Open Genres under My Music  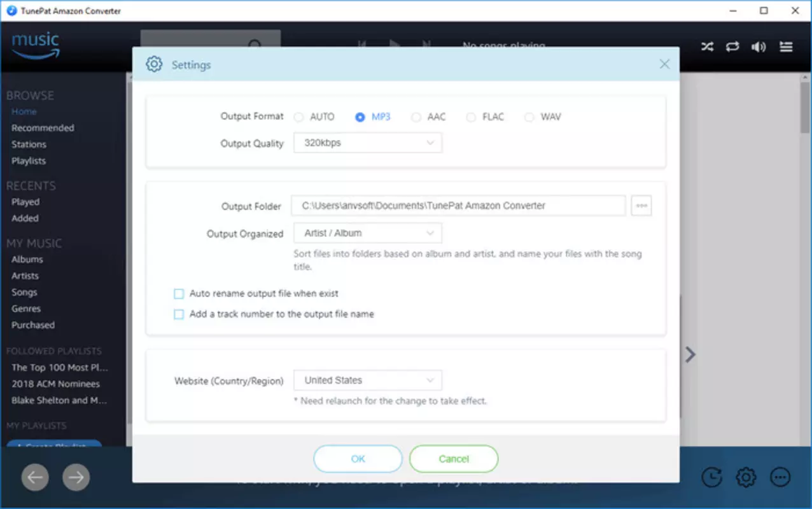[26, 309]
